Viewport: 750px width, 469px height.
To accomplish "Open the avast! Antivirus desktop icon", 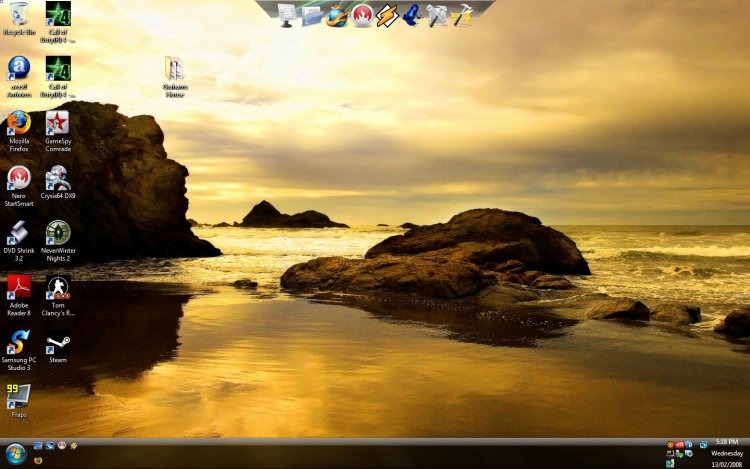I will click(18, 69).
